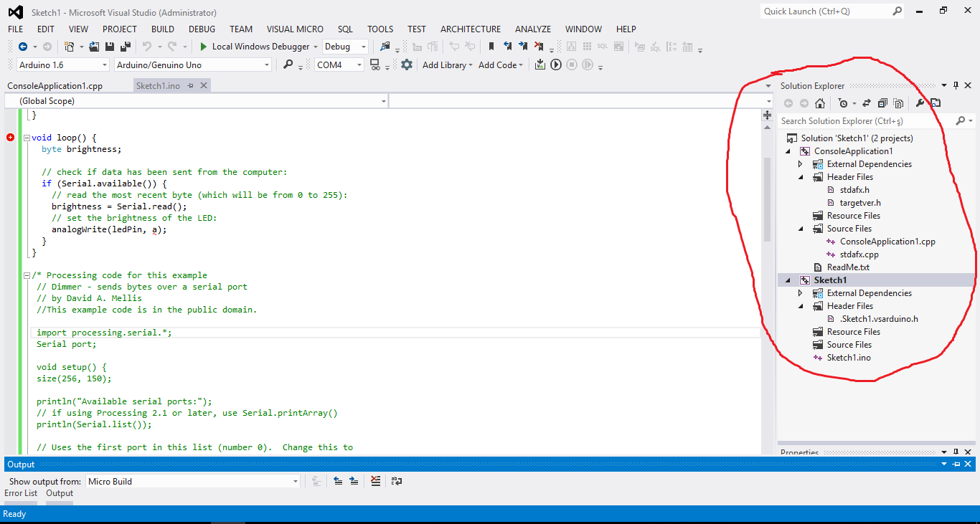Select ReadMe.txt in Solution Explorer

click(x=848, y=267)
